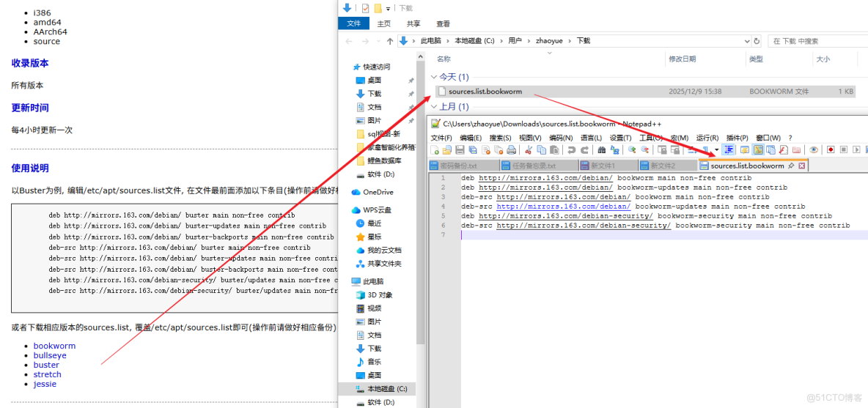The width and height of the screenshot is (868, 408).
Task: Open the bookworm sources.list link
Action: [x=54, y=346]
